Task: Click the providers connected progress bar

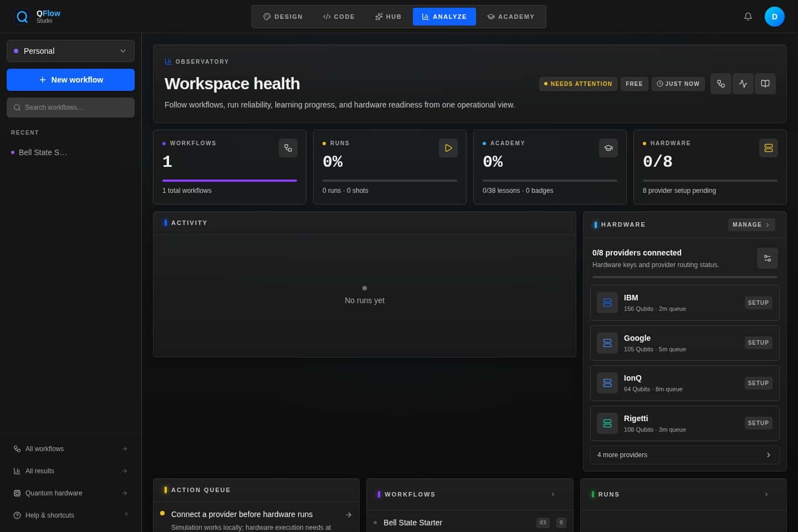Action: click(x=685, y=277)
